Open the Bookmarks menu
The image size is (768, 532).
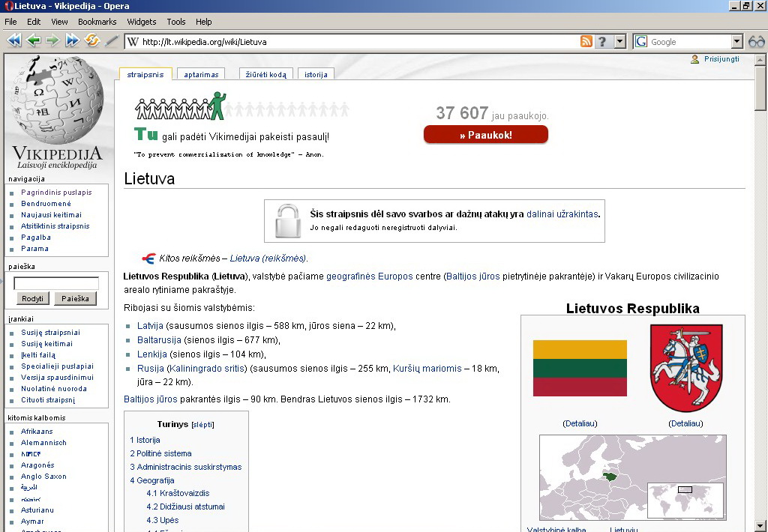point(97,22)
